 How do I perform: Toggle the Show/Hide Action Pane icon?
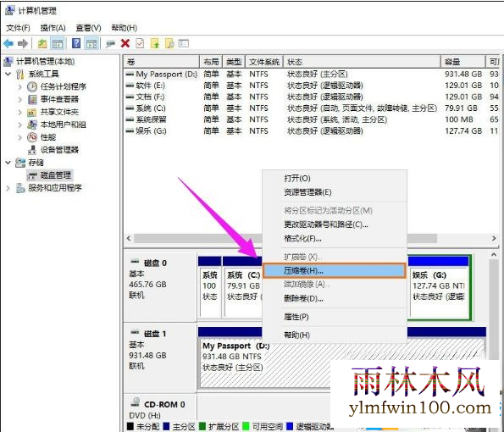pos(91,43)
